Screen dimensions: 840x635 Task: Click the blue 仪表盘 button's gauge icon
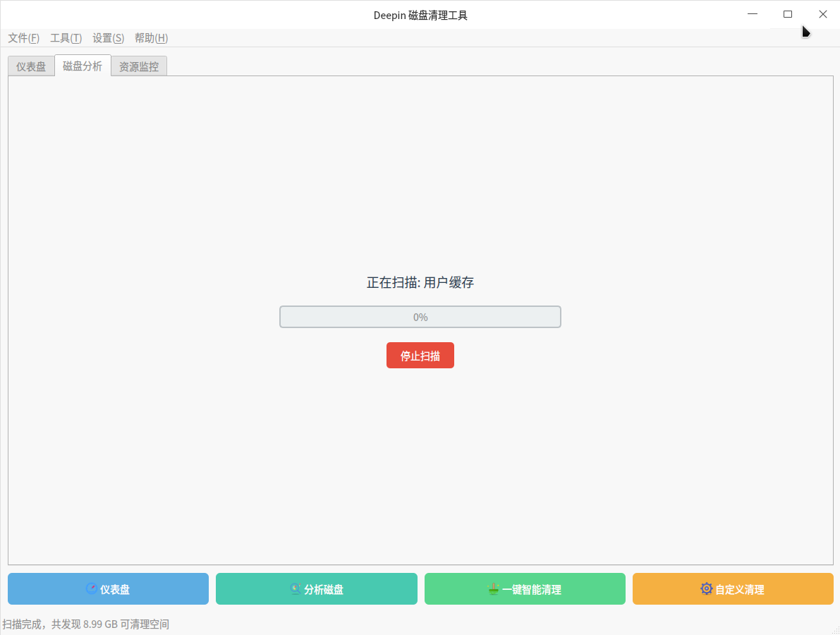(x=92, y=588)
